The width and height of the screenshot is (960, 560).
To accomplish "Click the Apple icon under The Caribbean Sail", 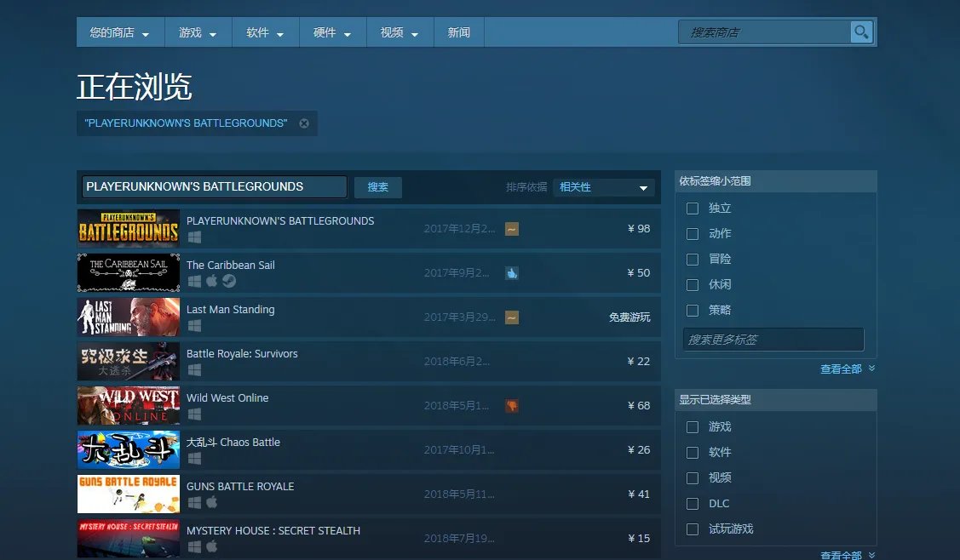I will [x=211, y=282].
